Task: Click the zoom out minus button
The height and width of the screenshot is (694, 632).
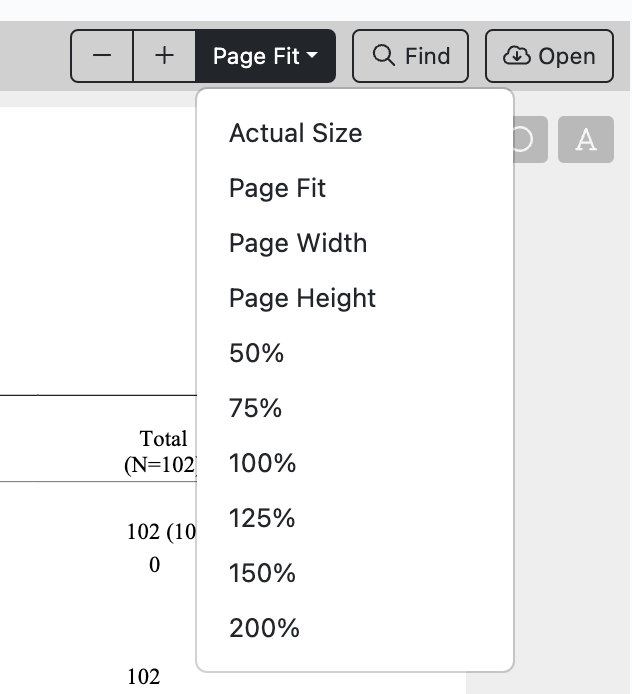Action: pyautogui.click(x=102, y=56)
